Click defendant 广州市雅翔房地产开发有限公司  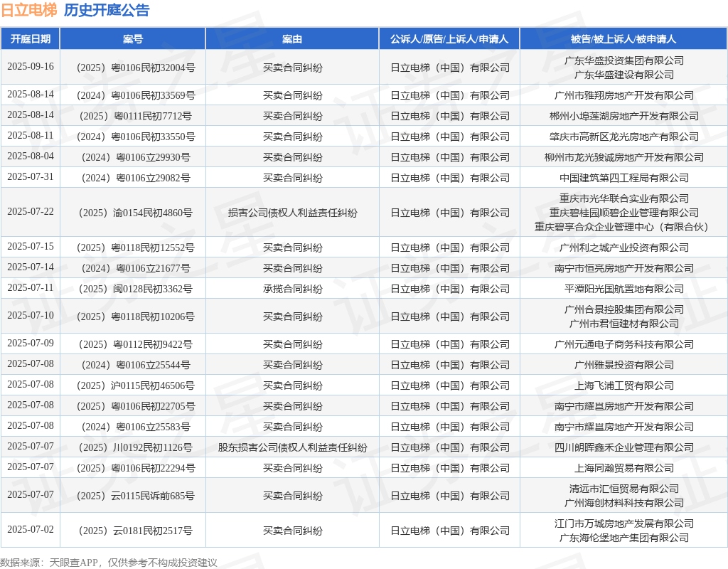624,95
